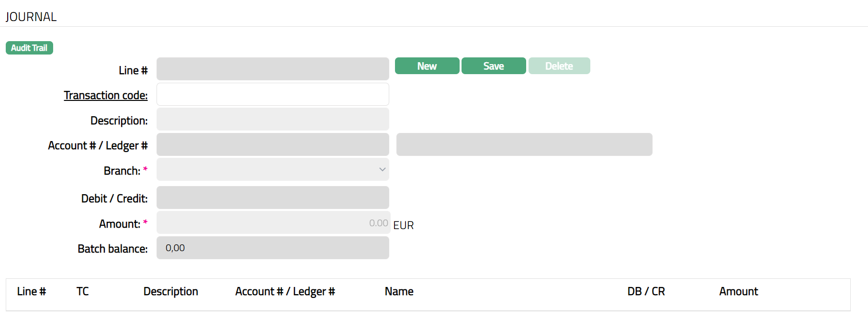This screenshot has height=319, width=868.
Task: Click the Batch balance field
Action: 272,248
